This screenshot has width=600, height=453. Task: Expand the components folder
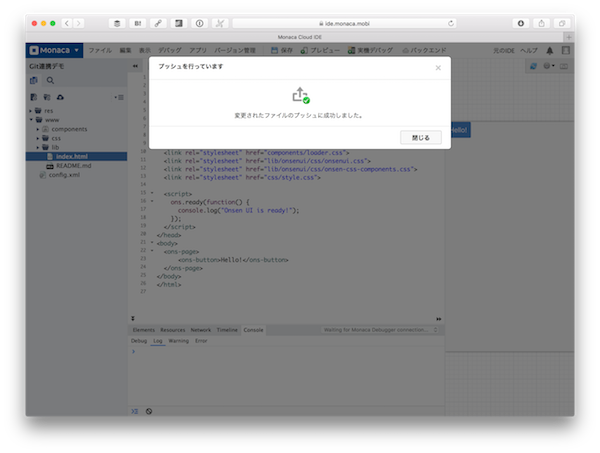click(x=38, y=129)
